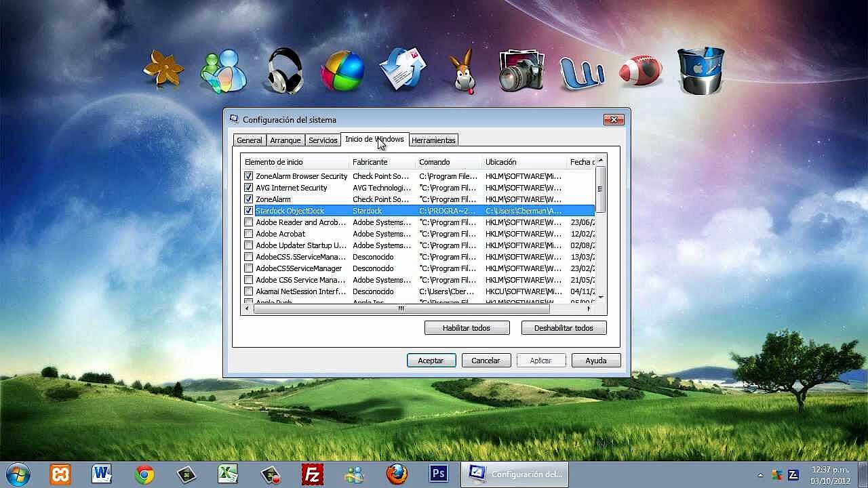Start Firefox from the taskbar

[396, 474]
